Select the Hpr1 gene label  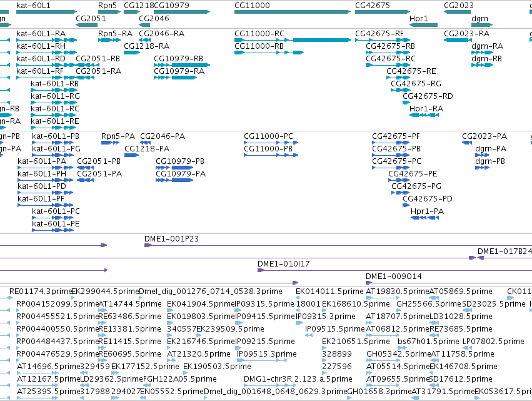tap(419, 18)
